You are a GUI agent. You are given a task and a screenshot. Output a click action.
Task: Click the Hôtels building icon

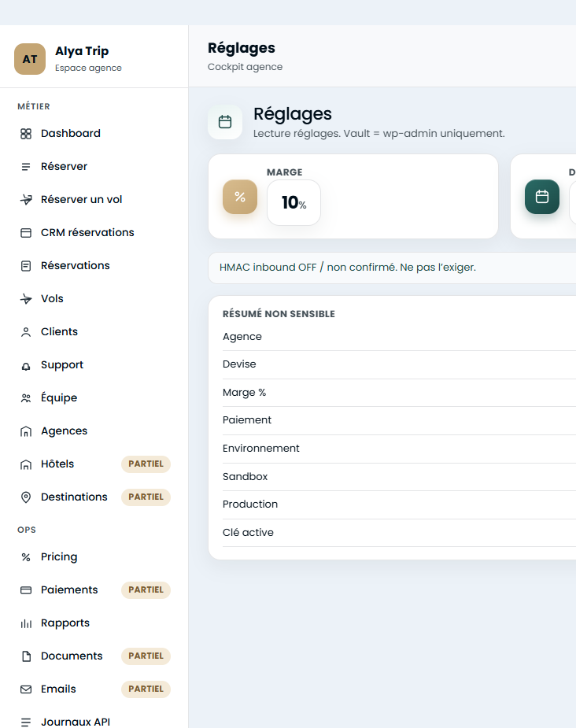click(x=26, y=464)
